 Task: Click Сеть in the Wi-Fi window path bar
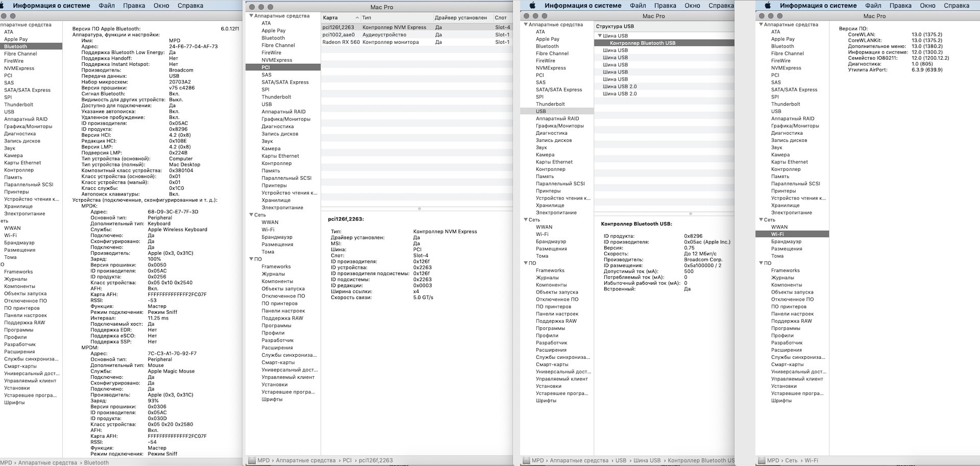point(791,460)
